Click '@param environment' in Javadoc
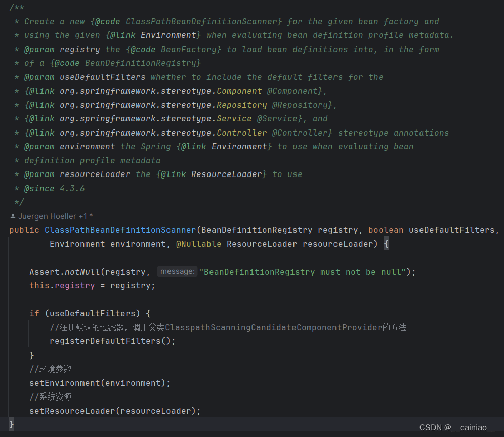 point(70,147)
